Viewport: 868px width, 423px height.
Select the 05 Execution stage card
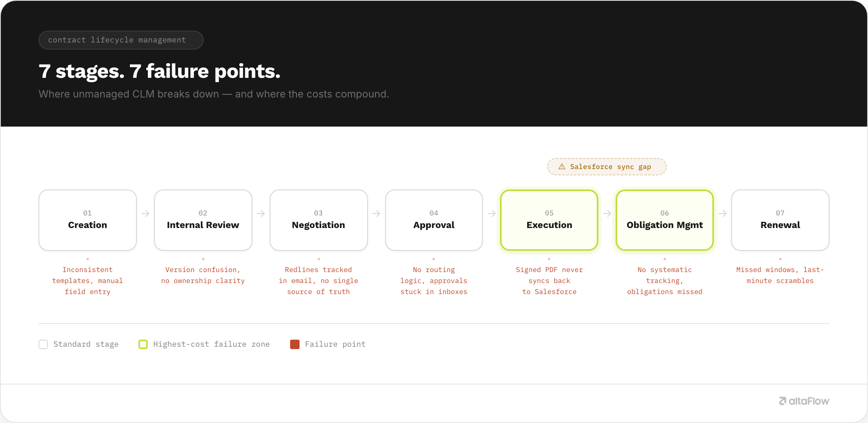[x=549, y=220]
